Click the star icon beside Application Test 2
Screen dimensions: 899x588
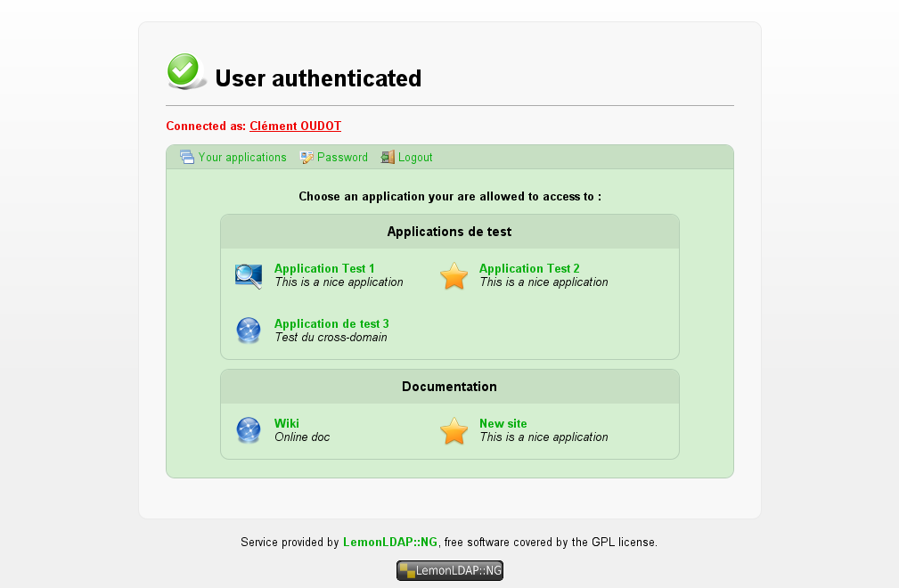454,276
